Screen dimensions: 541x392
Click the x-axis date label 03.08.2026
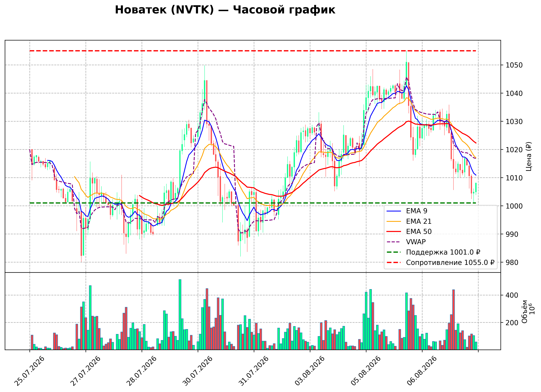point(310,371)
